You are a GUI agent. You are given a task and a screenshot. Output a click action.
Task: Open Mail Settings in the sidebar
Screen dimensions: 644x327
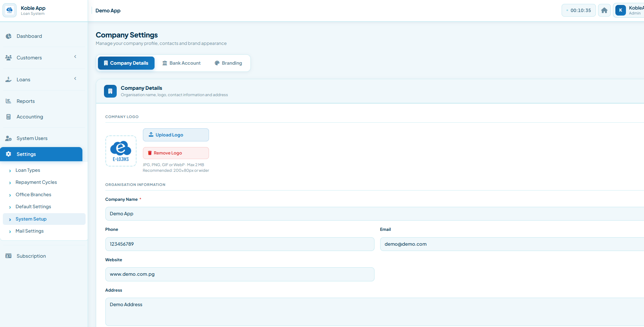pos(29,231)
